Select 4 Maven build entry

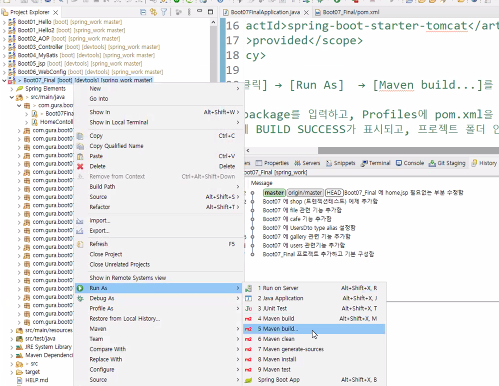(x=314, y=319)
